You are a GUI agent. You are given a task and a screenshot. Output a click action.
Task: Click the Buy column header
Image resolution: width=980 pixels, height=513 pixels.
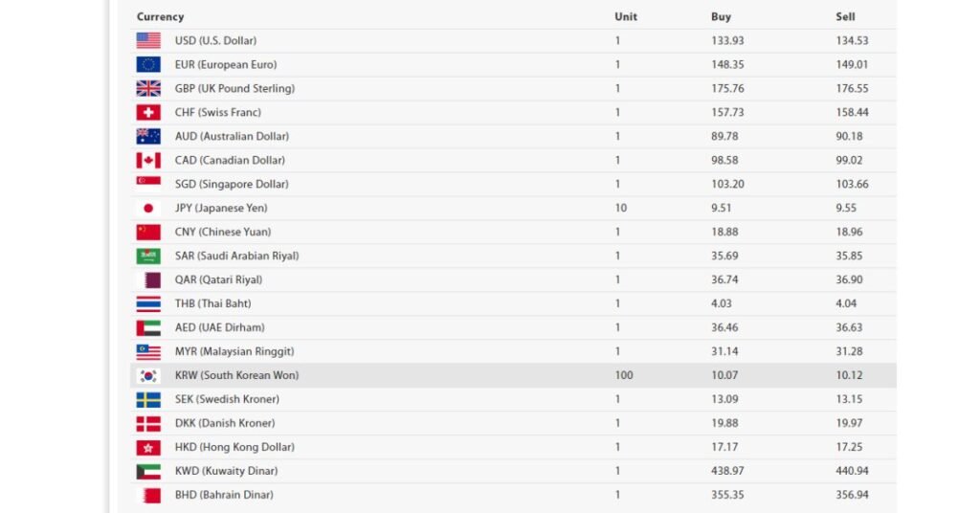tap(721, 17)
